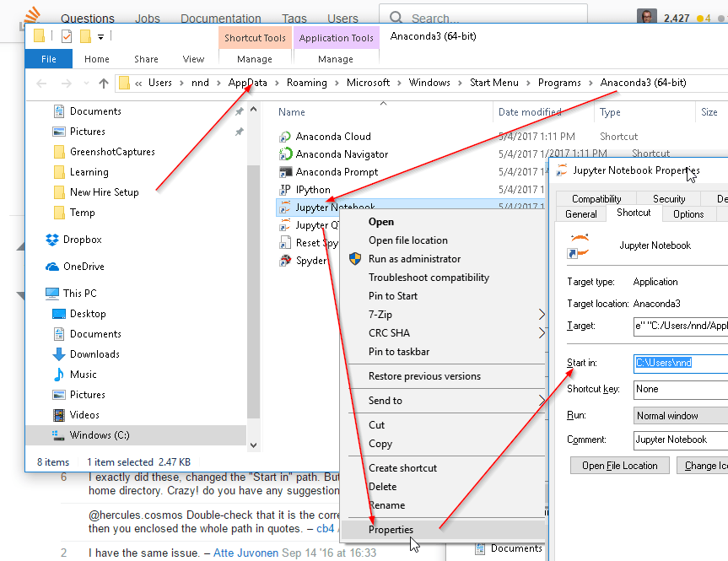Choose Pin to taskbar menu item
The width and height of the screenshot is (728, 561).
pyautogui.click(x=399, y=352)
